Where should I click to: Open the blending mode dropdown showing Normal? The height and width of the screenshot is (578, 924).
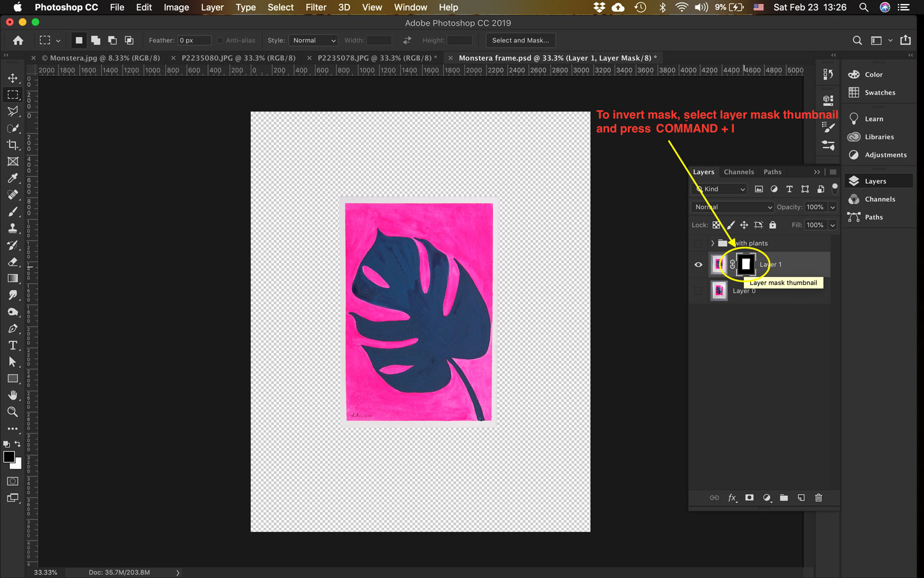point(732,207)
